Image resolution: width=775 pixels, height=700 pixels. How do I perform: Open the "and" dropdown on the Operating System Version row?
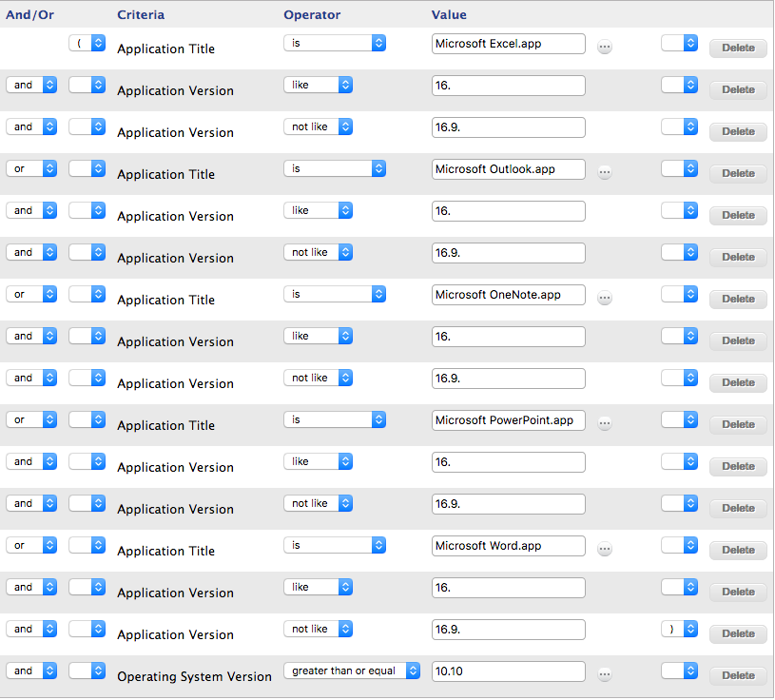coord(31,671)
